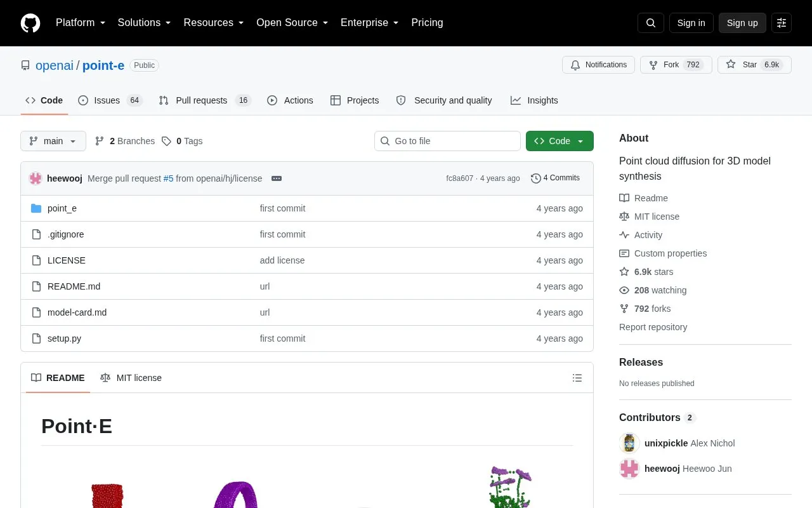Screen dimensions: 812x508
Task: Open the appearance settings icon button
Action: point(782,23)
